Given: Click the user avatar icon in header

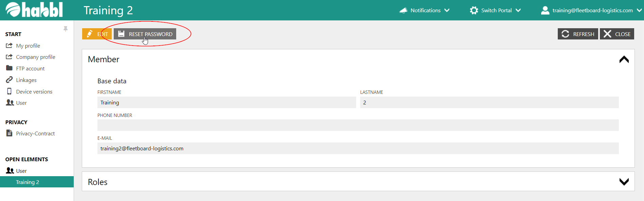Looking at the screenshot, I should click(x=545, y=10).
